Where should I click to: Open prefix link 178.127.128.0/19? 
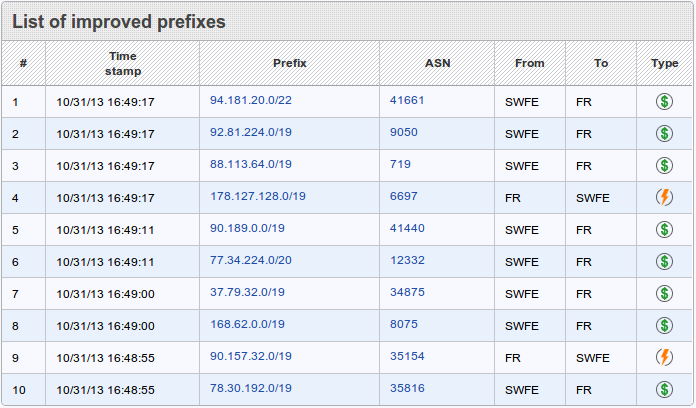coord(258,196)
